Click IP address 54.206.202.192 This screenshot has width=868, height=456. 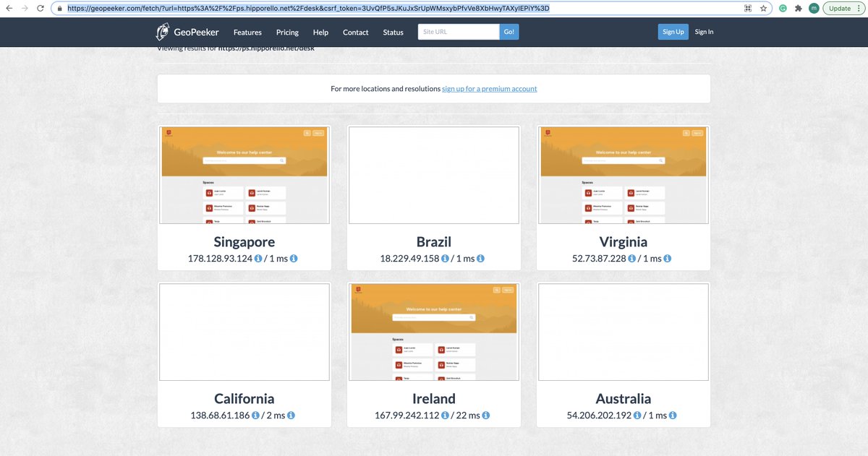tap(599, 416)
